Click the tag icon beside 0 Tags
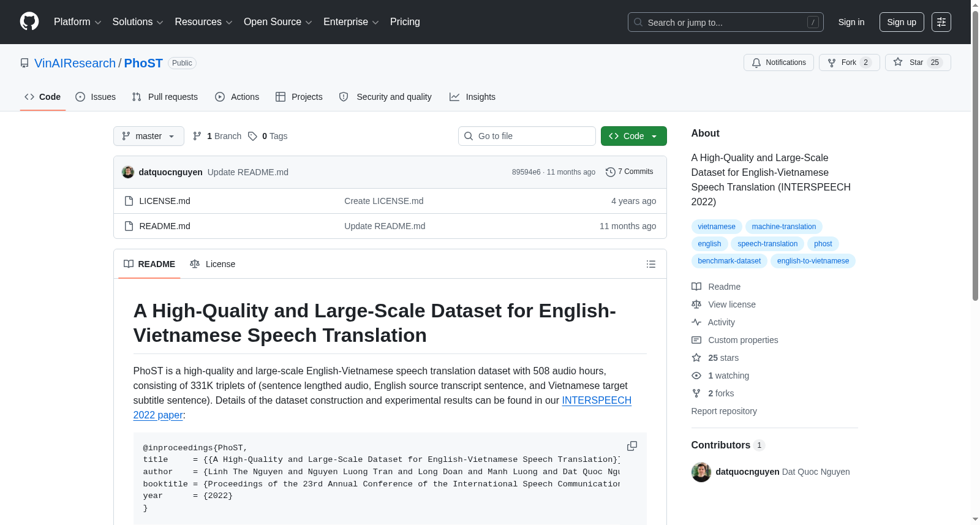This screenshot has height=525, width=980. point(252,136)
